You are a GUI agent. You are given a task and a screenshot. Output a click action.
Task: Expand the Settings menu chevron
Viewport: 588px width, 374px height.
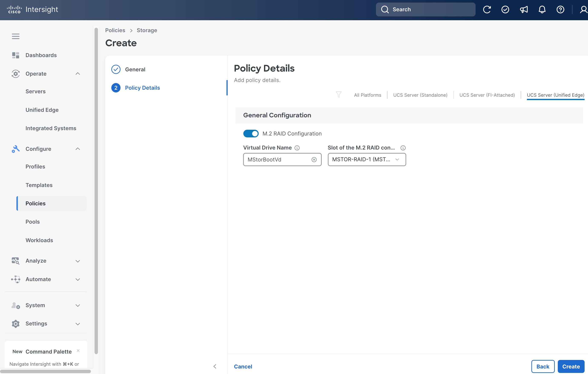click(x=78, y=324)
